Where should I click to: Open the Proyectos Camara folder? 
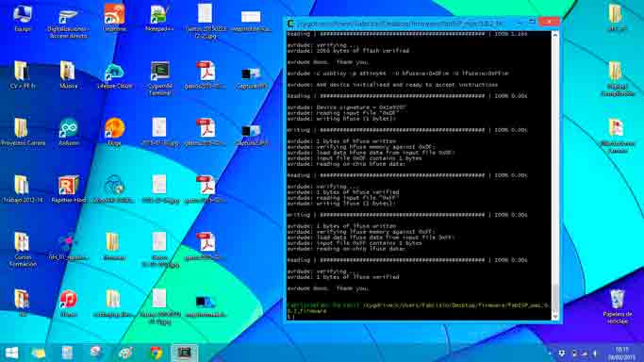[x=23, y=132]
